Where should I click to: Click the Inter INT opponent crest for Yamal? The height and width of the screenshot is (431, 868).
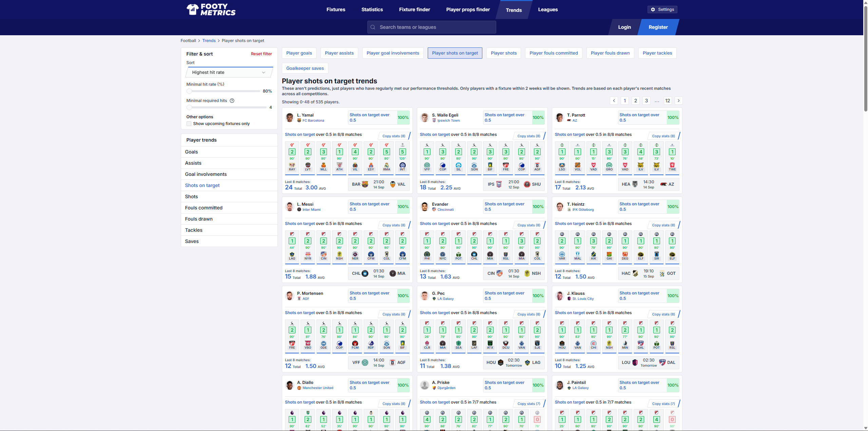pos(403,165)
